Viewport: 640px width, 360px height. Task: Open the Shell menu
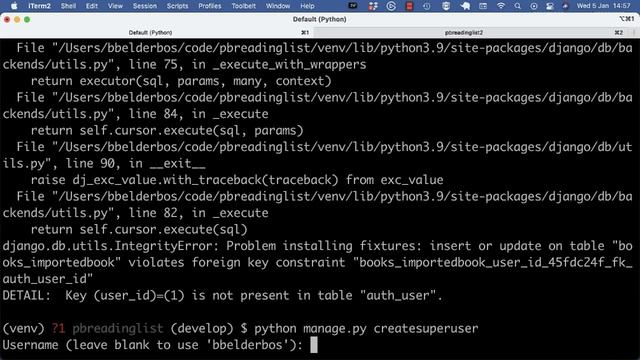[x=69, y=6]
